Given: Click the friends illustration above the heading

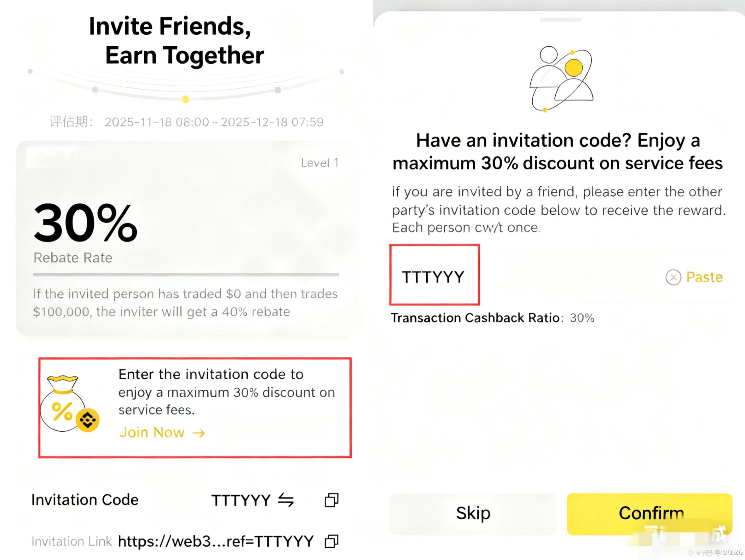Looking at the screenshot, I should [561, 79].
